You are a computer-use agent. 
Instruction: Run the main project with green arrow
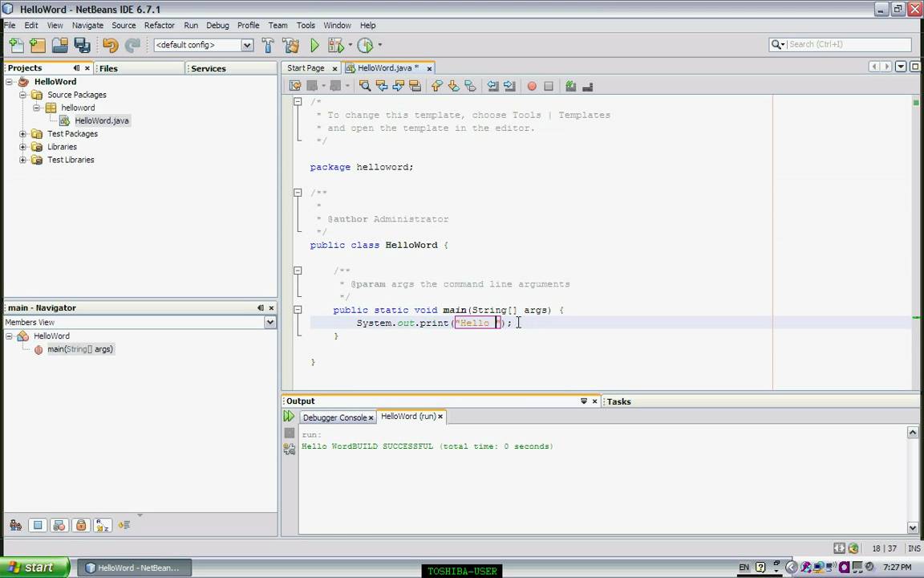click(x=314, y=45)
